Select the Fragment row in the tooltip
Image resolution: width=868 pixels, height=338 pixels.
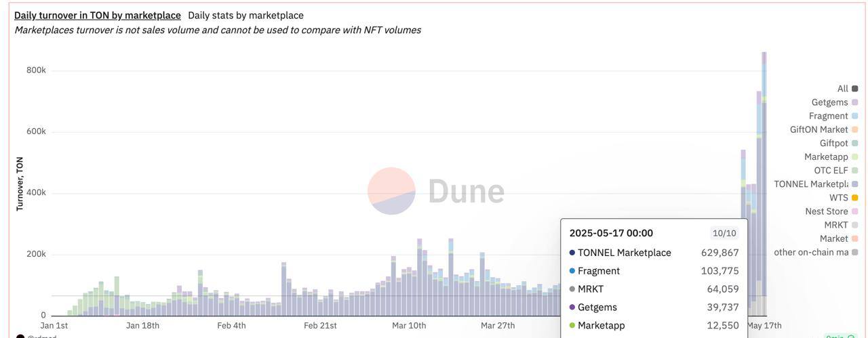tap(654, 271)
